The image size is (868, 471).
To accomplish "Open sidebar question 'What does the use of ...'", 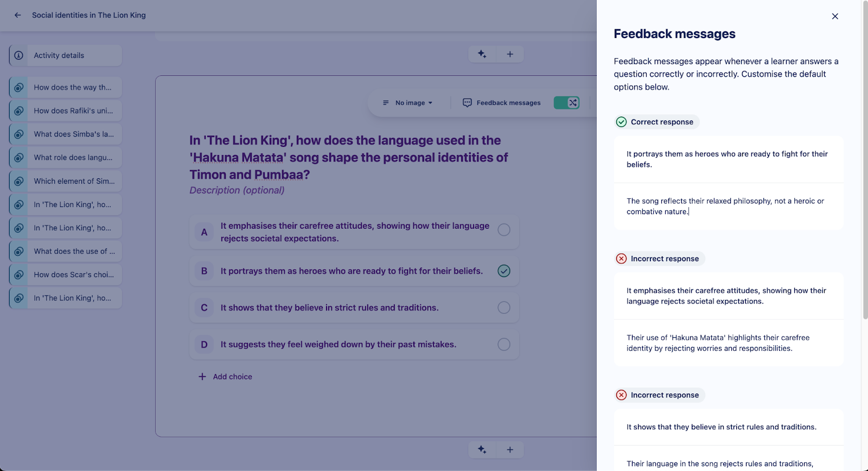I will 66,251.
